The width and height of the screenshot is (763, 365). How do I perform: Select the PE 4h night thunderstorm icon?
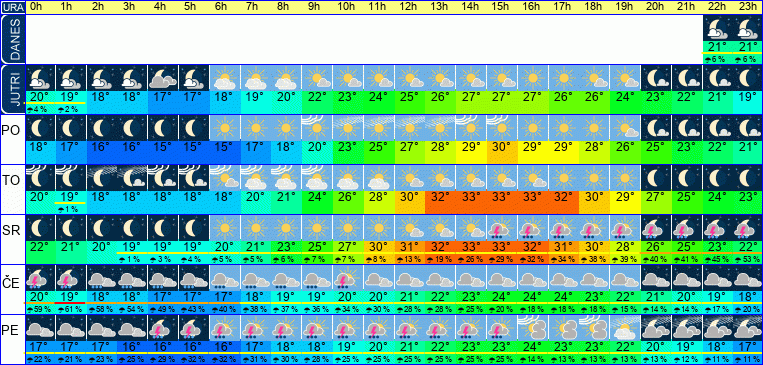tap(162, 327)
